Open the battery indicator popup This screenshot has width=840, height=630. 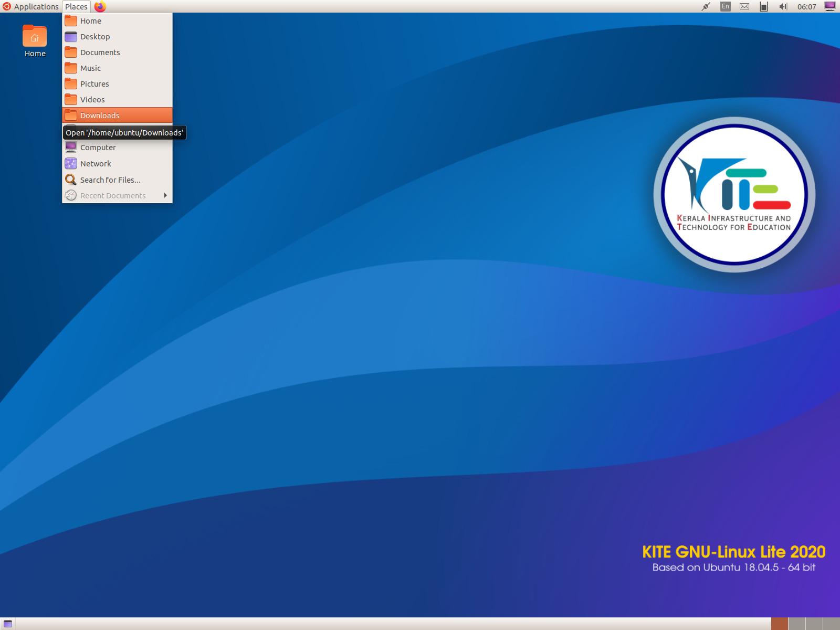(x=763, y=6)
